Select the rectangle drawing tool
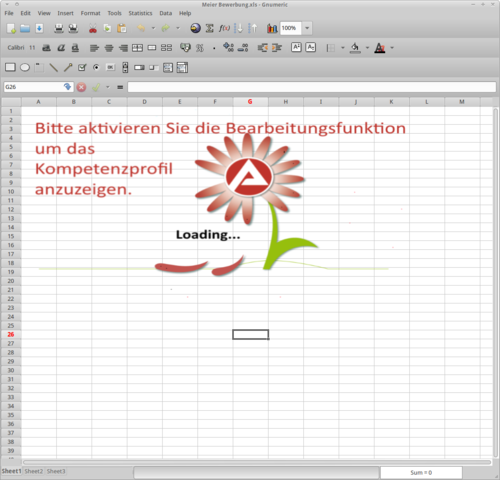Image resolution: width=500 pixels, height=480 pixels. click(10, 68)
